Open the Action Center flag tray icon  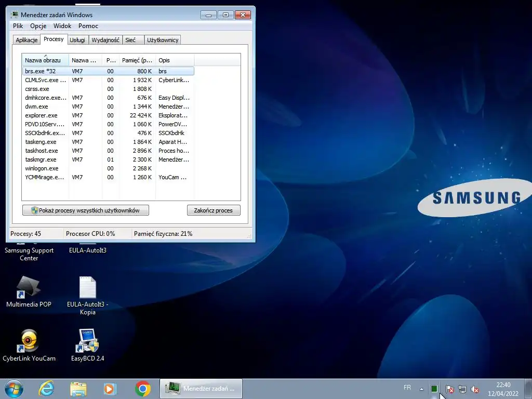[x=449, y=389]
